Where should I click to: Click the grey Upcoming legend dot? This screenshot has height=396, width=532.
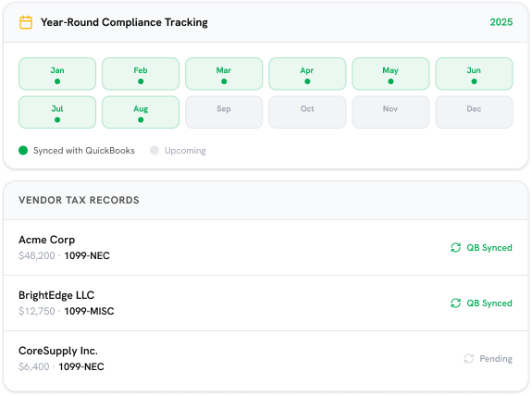point(155,150)
